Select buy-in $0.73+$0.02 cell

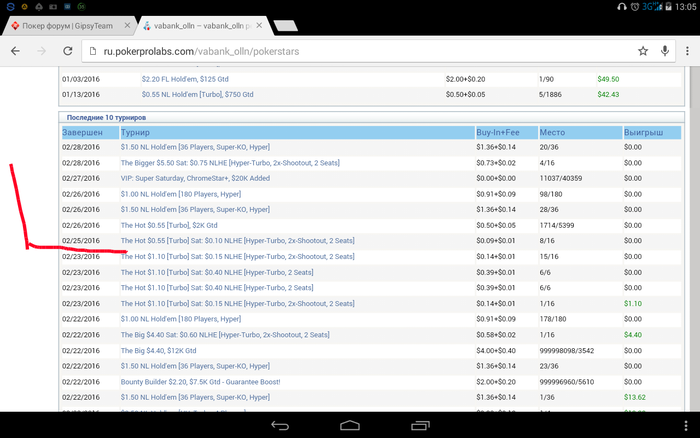[x=496, y=163]
